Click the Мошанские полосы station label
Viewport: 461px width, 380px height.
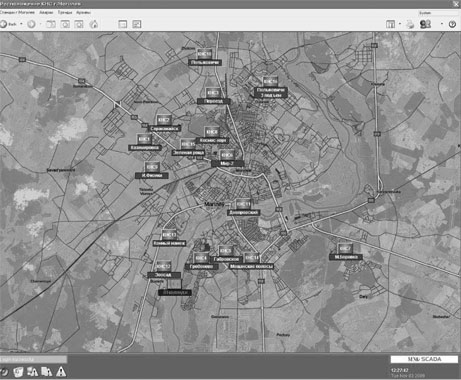click(252, 266)
